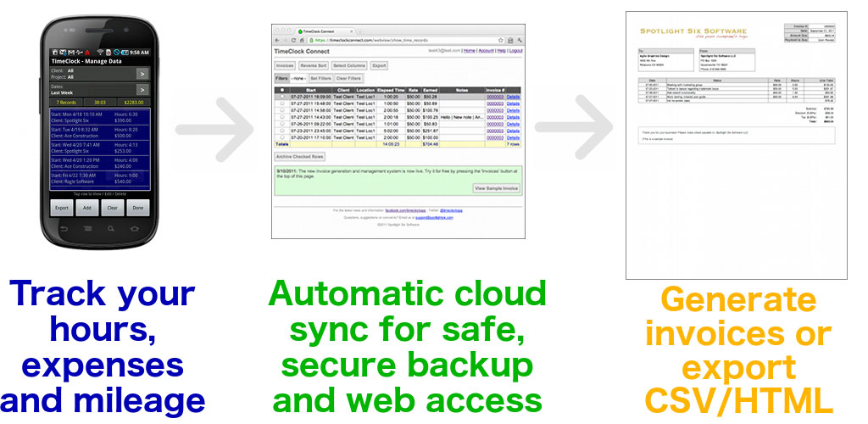The height and width of the screenshot is (424, 868).
Task: Open invoice number link in 07-26-2011 row
Action: tap(495, 124)
